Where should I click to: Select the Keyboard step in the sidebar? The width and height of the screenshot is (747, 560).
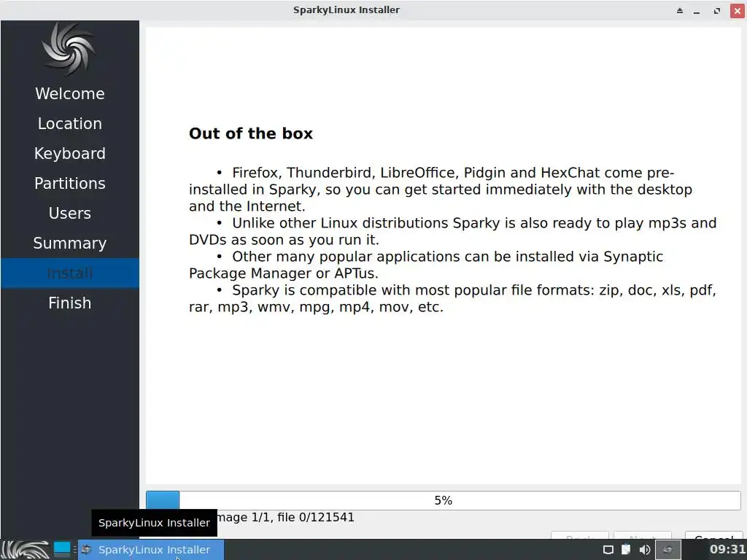70,154
